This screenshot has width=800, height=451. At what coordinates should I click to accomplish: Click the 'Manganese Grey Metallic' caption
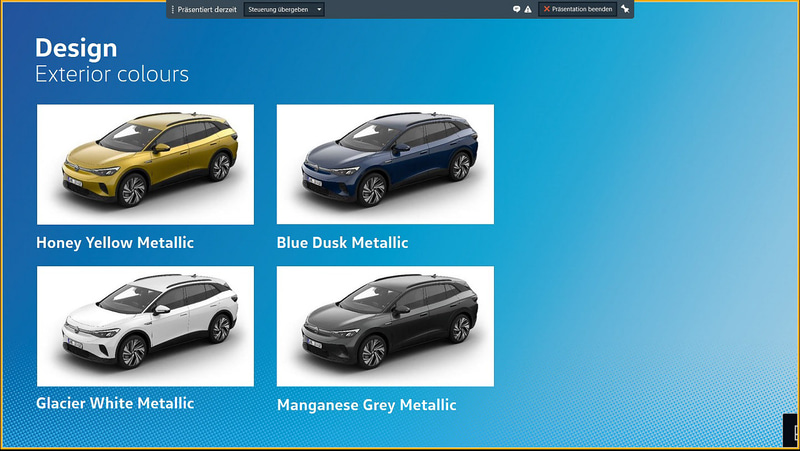pyautogui.click(x=366, y=405)
